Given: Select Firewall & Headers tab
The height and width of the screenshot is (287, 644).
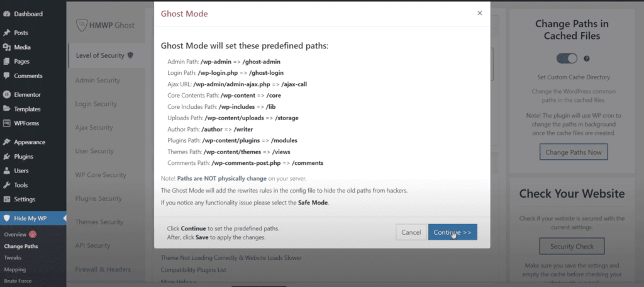Looking at the screenshot, I should pyautogui.click(x=103, y=269).
